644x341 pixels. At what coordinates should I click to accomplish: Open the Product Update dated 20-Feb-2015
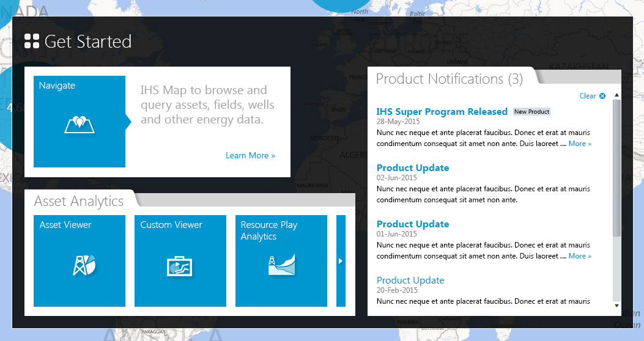pyautogui.click(x=410, y=280)
